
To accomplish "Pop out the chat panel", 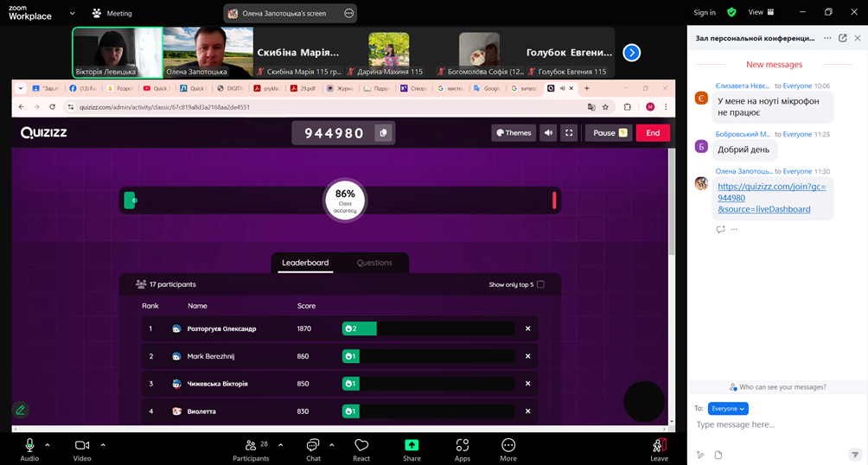I will (x=843, y=38).
